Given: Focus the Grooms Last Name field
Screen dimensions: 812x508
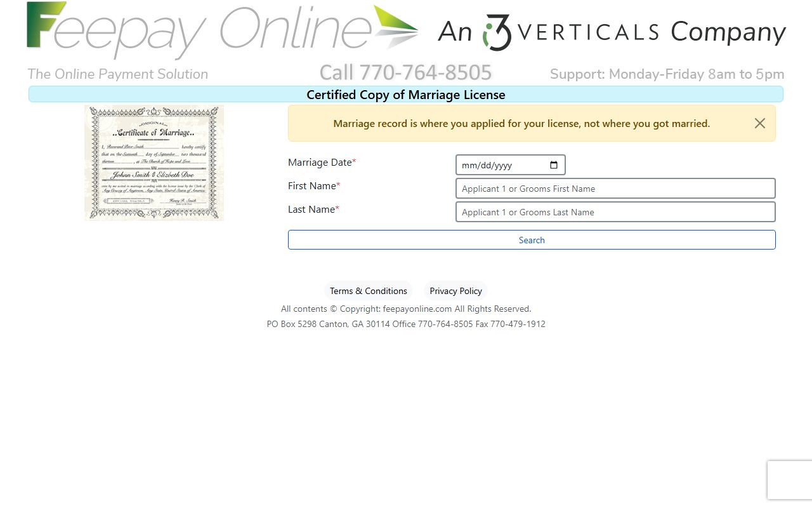Looking at the screenshot, I should [615, 212].
